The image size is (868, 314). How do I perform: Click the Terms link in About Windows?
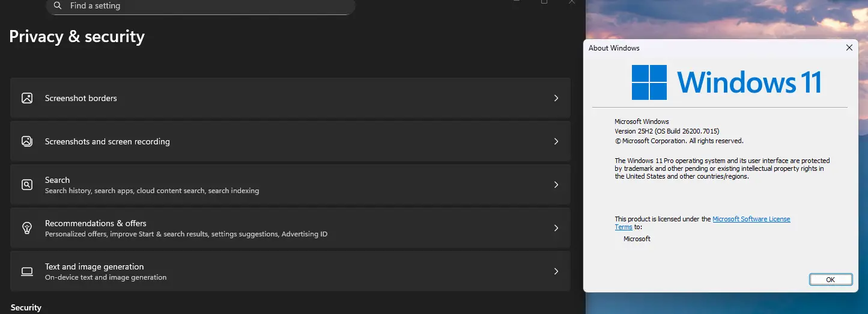pyautogui.click(x=624, y=227)
